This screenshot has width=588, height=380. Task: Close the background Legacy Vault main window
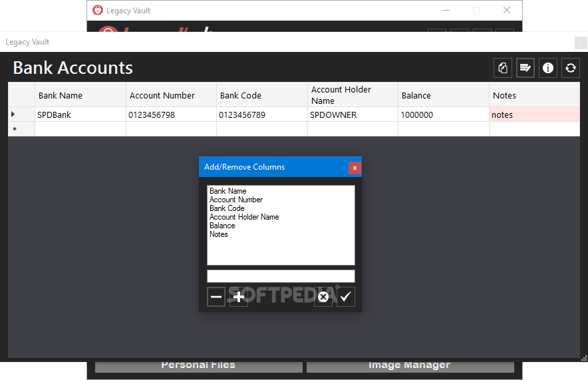coord(507,11)
